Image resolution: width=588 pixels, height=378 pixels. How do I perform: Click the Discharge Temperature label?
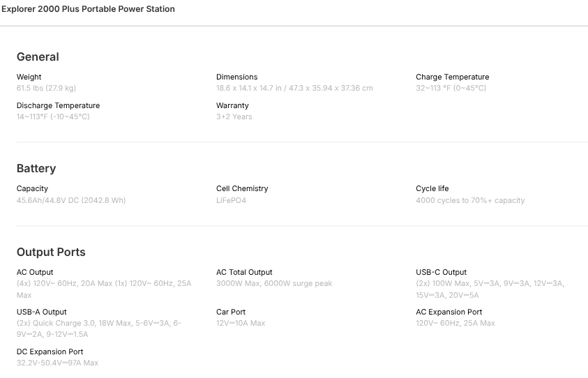(58, 105)
